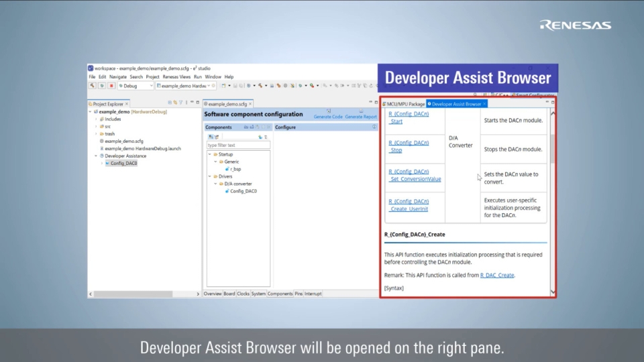This screenshot has height=362, width=644.
Task: Click Link with Editor icon in Project Explorer
Action: coord(175,103)
